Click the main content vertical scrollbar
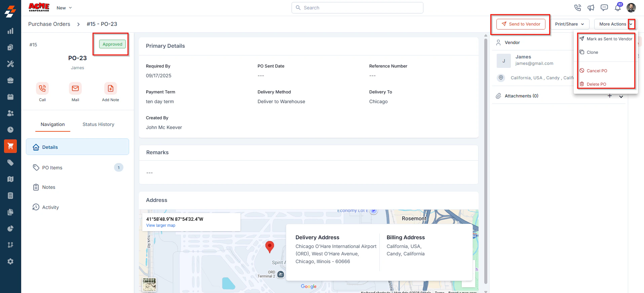The height and width of the screenshot is (293, 644). [486, 161]
